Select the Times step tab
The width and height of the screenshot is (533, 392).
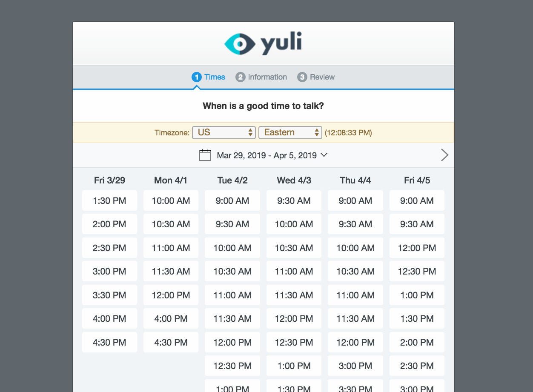(215, 77)
